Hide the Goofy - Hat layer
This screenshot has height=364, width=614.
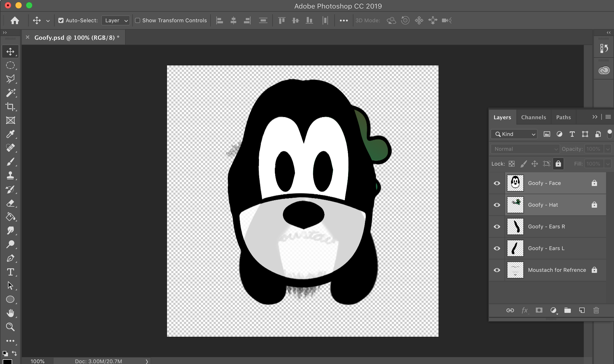coord(497,205)
